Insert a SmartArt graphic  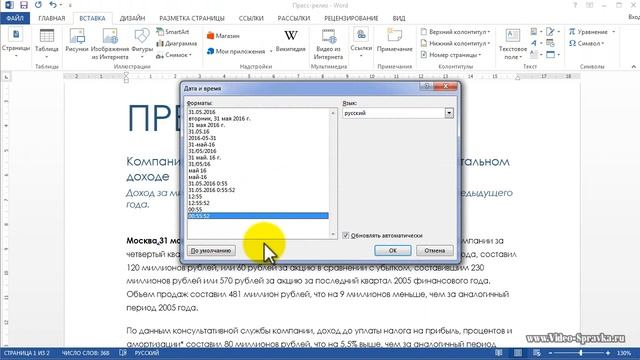click(x=173, y=31)
